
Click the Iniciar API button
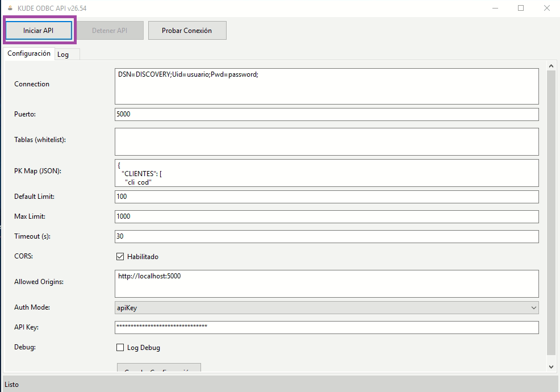click(39, 31)
